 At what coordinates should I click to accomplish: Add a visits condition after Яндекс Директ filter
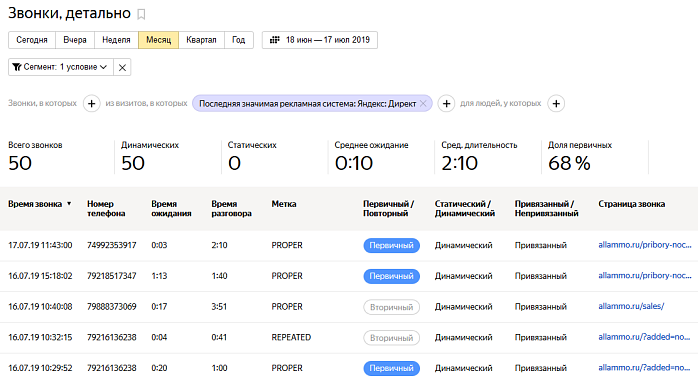[446, 104]
